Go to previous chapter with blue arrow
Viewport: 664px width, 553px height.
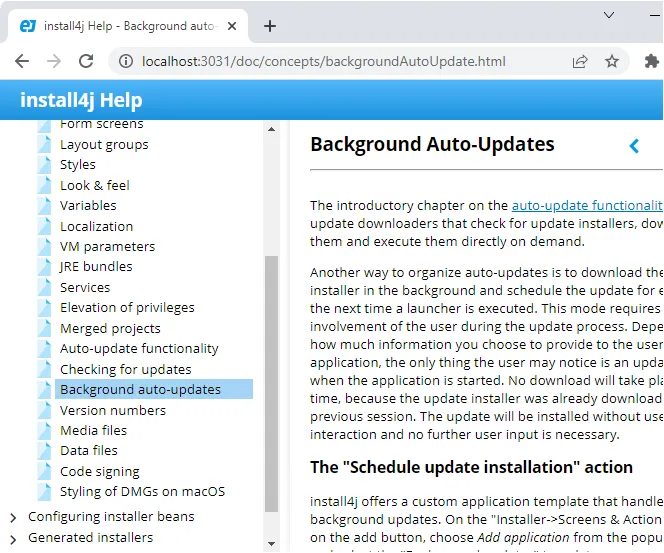click(634, 146)
